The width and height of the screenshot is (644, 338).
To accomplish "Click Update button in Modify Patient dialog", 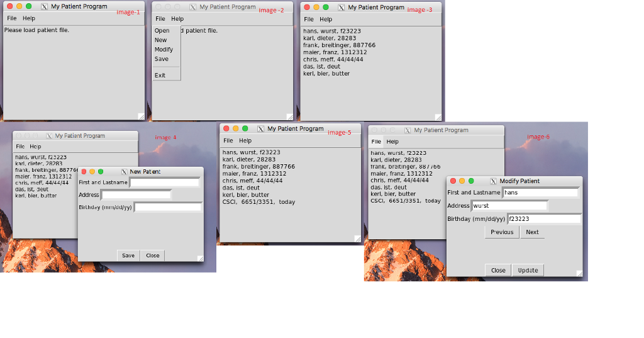I will pyautogui.click(x=528, y=270).
